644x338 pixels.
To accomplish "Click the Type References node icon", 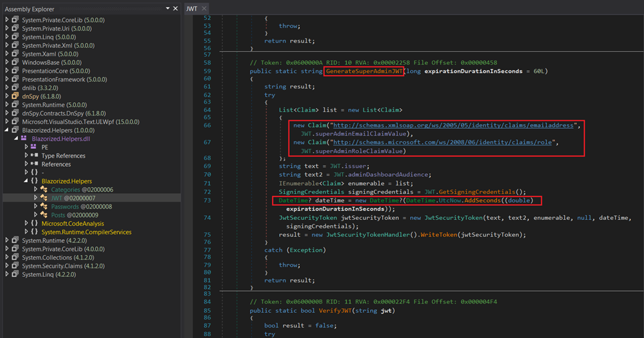I will pyautogui.click(x=35, y=156).
